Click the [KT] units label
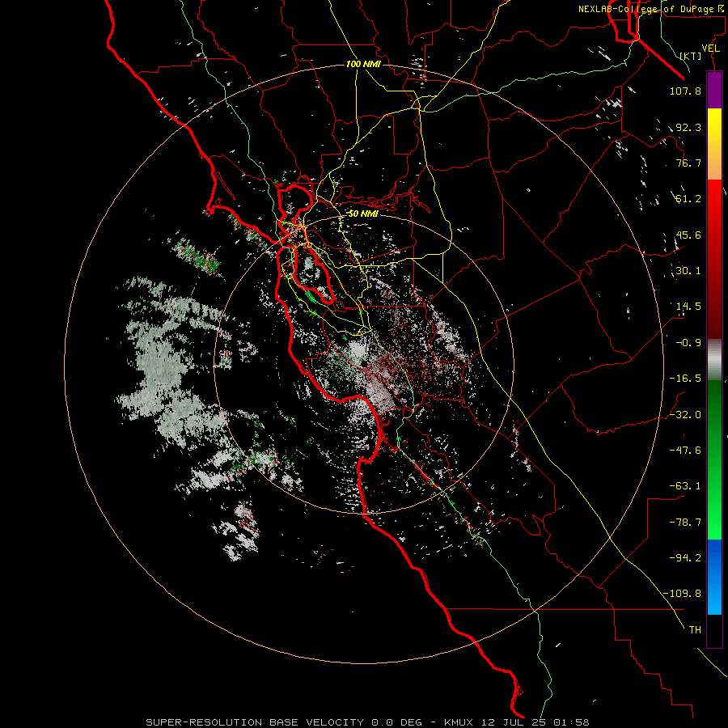Screen dimensions: 728x728 (x=691, y=56)
